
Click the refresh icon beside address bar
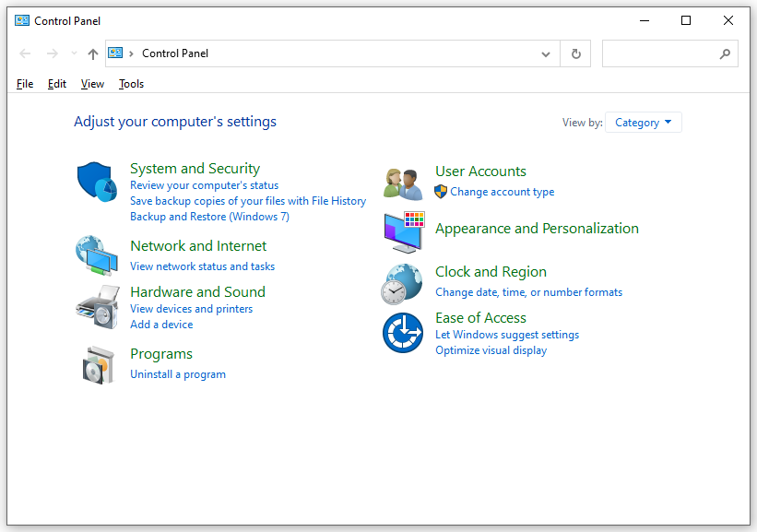(x=575, y=53)
